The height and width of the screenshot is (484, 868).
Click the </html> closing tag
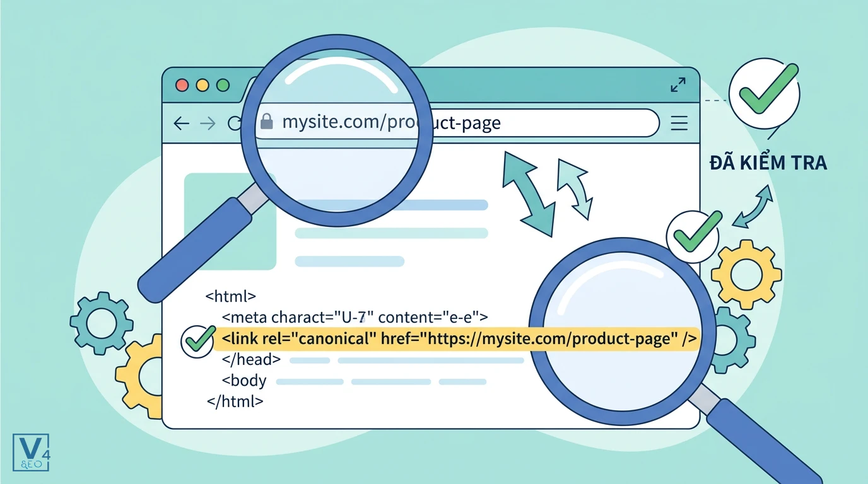235,401
